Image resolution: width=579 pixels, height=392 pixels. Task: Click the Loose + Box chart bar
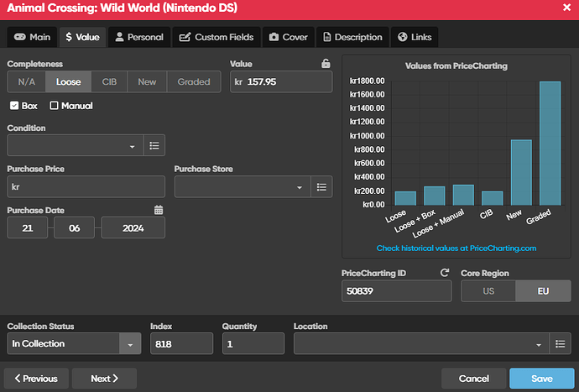[x=435, y=196]
